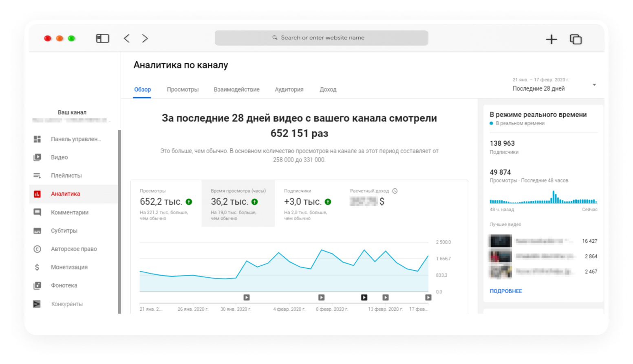
Task: Click the Монетизация dollar icon
Action: click(37, 267)
